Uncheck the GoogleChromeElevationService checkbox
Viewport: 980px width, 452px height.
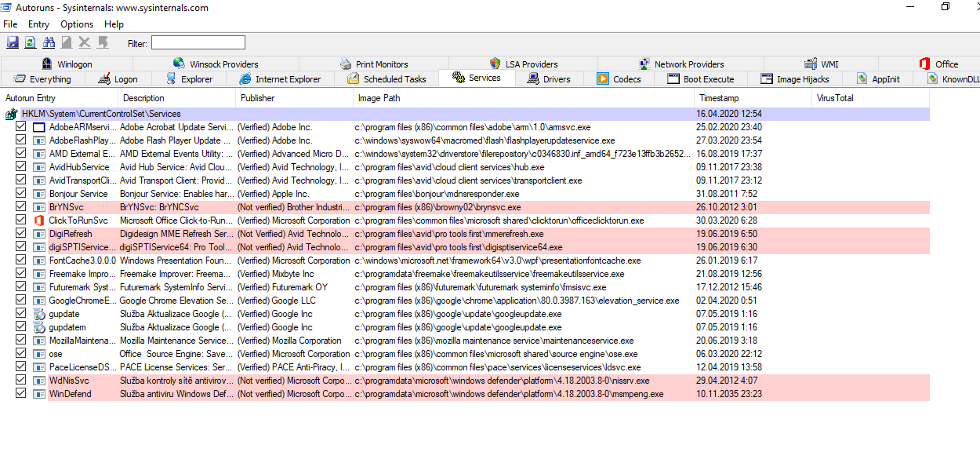pyautogui.click(x=21, y=301)
